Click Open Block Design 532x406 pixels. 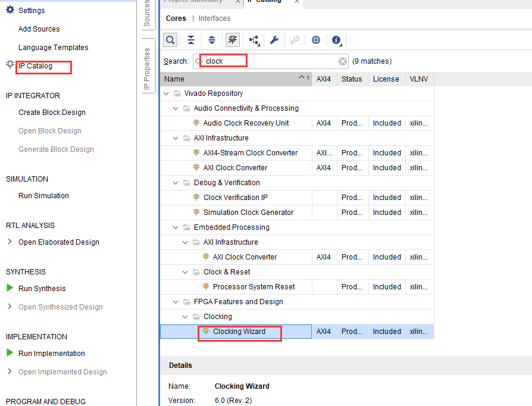pos(50,131)
